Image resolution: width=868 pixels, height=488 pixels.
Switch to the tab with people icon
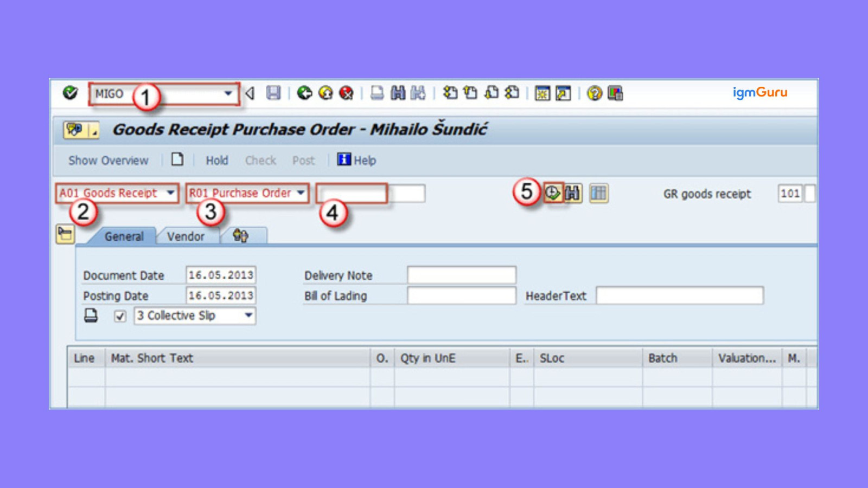click(x=240, y=236)
